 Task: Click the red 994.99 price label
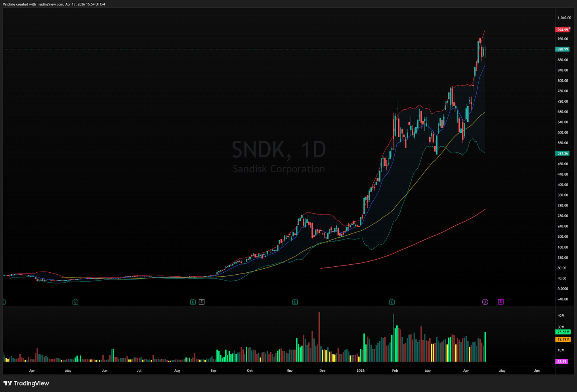[563, 30]
